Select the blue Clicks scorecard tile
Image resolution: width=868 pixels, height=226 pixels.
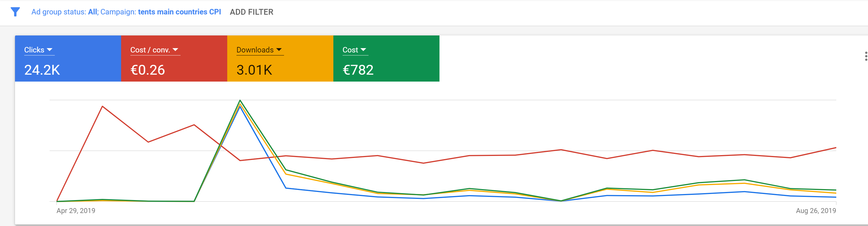coord(68,58)
